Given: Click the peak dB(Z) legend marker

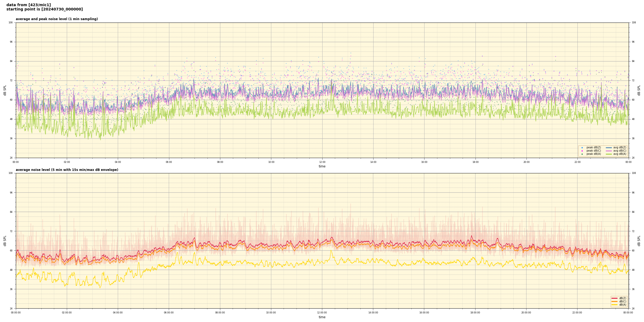Looking at the screenshot, I should (x=582, y=148).
